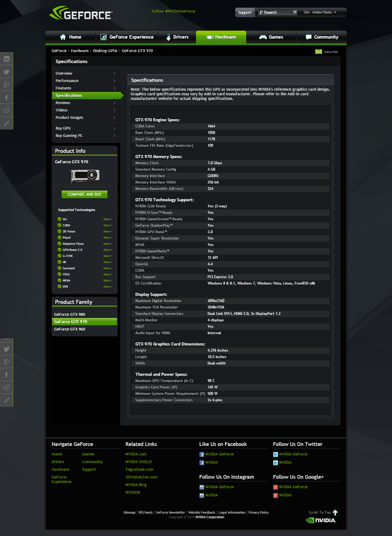
Task: Click the RSS feeds link in the footer
Action: (x=145, y=512)
